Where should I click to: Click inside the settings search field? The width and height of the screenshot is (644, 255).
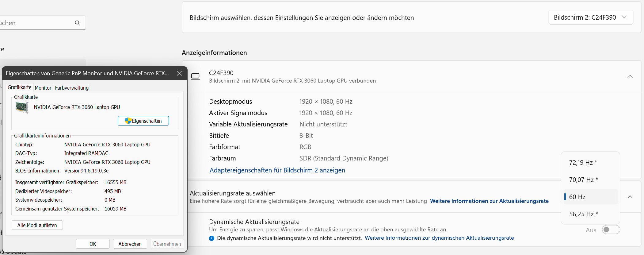[x=37, y=23]
